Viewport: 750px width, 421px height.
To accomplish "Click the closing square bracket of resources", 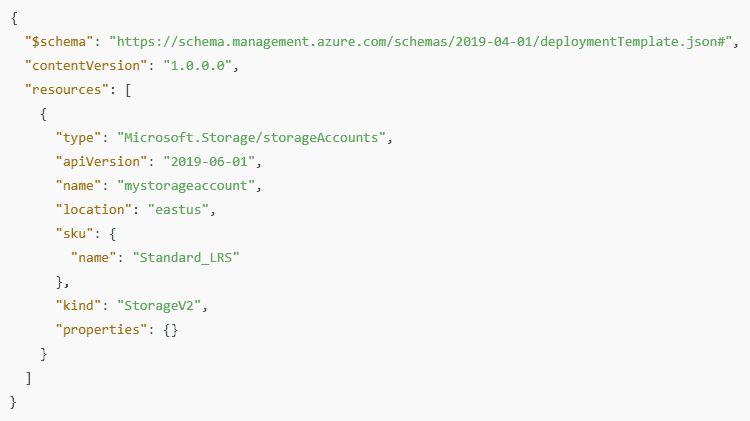I will coord(29,378).
